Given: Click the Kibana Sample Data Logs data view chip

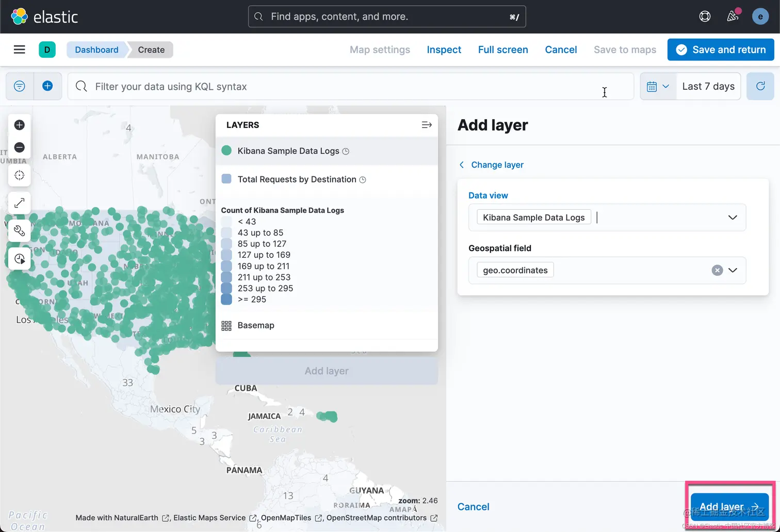Looking at the screenshot, I should point(534,218).
